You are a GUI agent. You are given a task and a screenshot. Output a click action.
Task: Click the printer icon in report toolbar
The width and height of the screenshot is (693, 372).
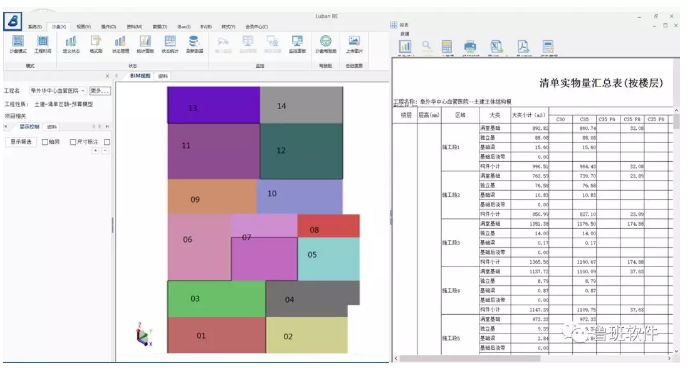coord(470,46)
